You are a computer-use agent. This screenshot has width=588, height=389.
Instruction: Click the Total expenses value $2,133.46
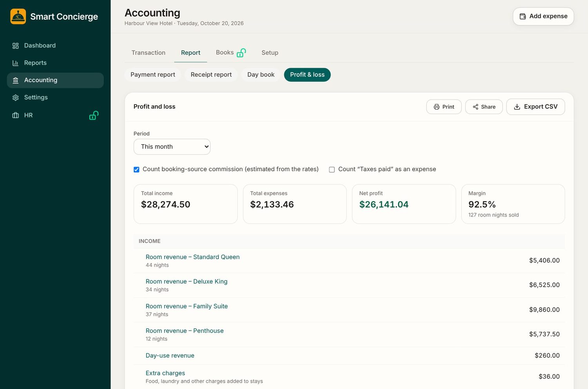click(x=272, y=204)
